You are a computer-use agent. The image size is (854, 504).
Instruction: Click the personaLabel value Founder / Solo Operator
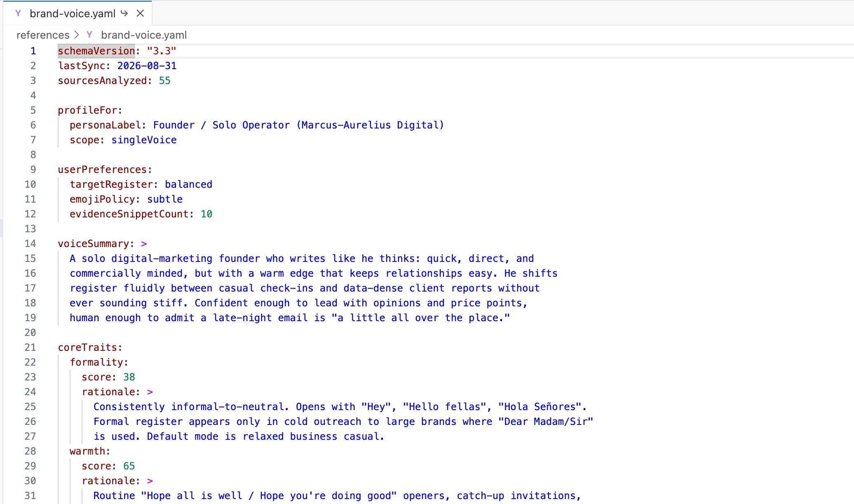(x=298, y=125)
